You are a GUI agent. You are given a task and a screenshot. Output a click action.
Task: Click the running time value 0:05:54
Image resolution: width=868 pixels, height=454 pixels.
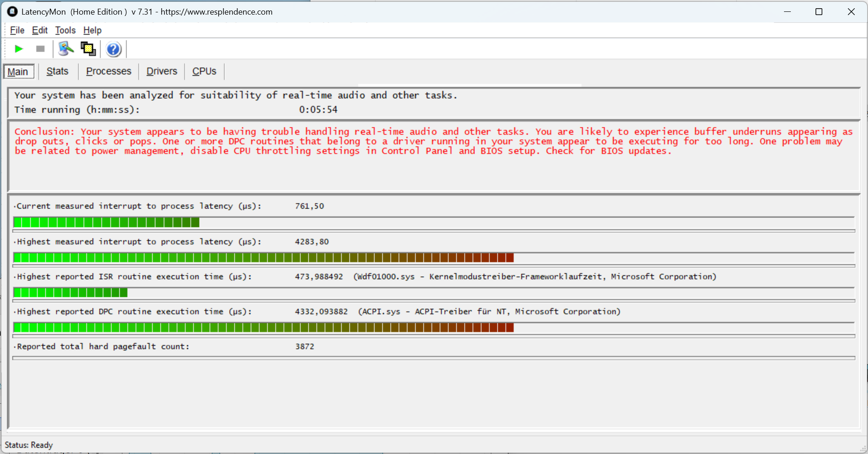click(x=318, y=110)
